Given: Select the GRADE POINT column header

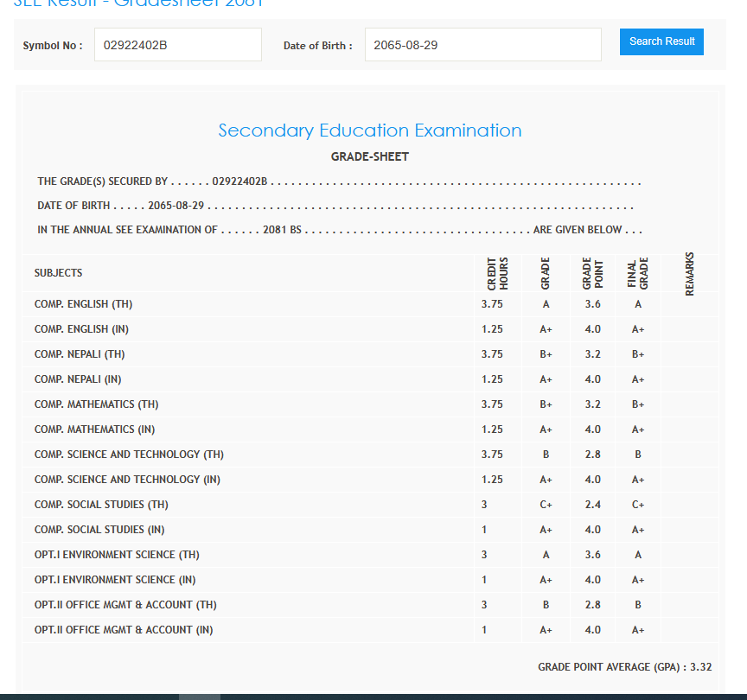Looking at the screenshot, I should [592, 273].
